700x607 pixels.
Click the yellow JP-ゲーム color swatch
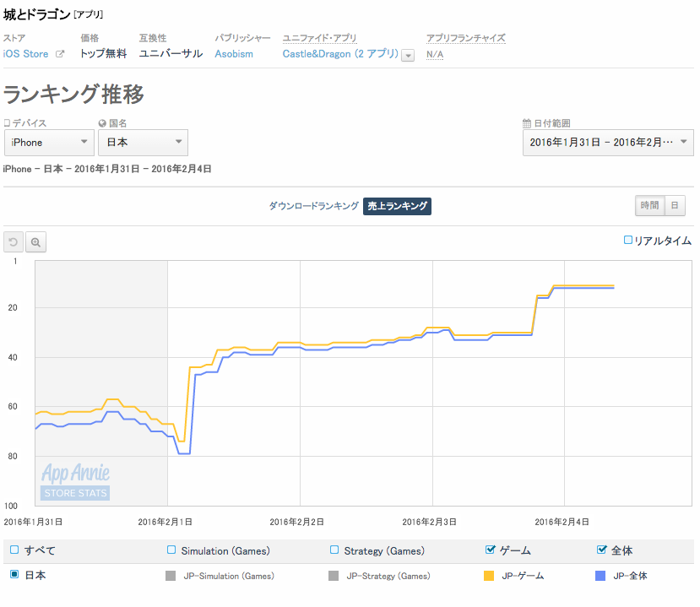[x=489, y=576]
